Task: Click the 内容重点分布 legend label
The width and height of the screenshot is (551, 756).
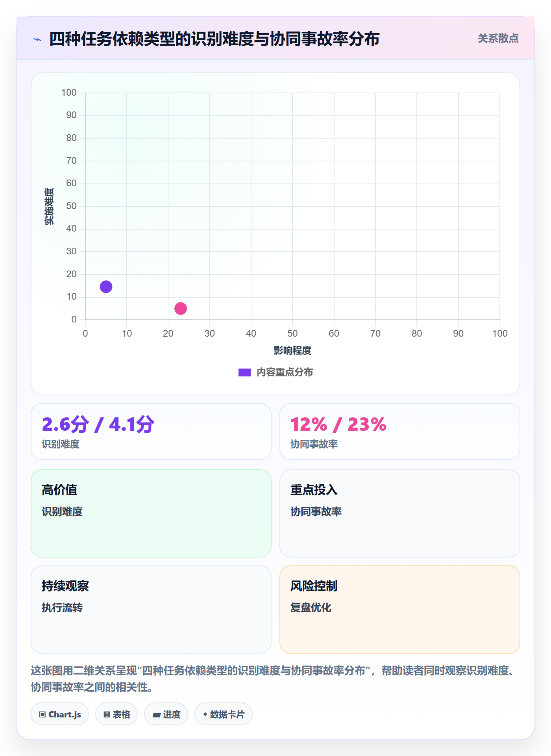Action: click(x=285, y=372)
